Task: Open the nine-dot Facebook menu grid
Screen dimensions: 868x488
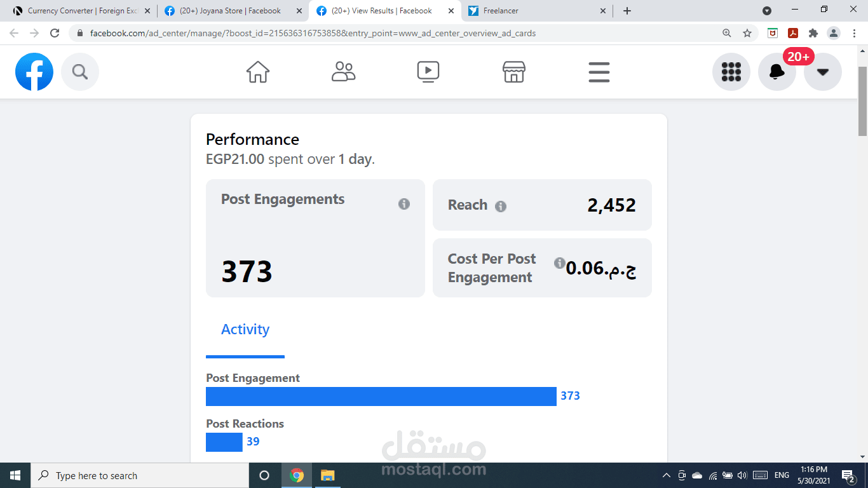Action: (x=731, y=72)
